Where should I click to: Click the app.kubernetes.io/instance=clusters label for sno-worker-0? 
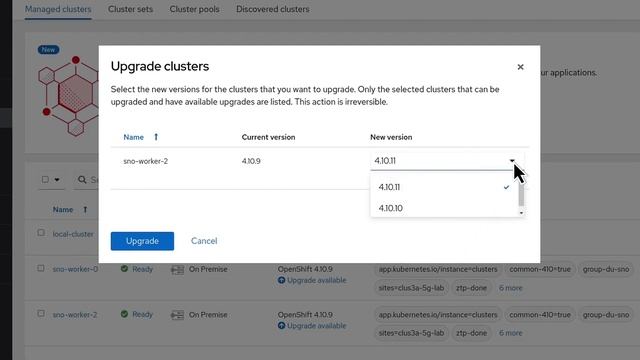438,269
